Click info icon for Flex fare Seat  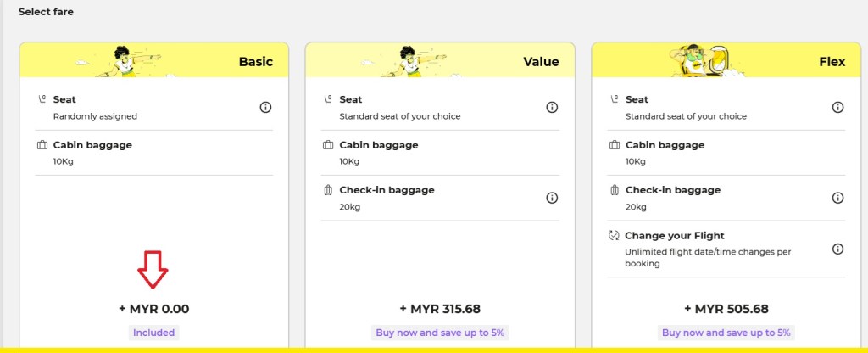[x=837, y=107]
